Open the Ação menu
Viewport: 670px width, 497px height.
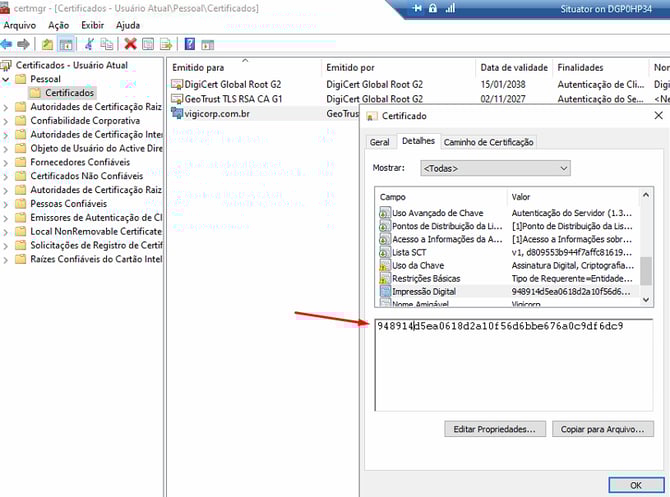pyautogui.click(x=59, y=24)
